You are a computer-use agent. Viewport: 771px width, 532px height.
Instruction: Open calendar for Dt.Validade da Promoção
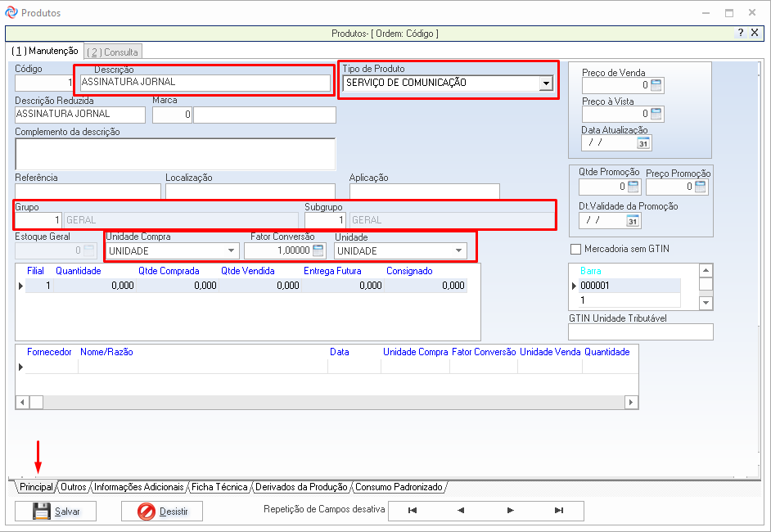(633, 221)
